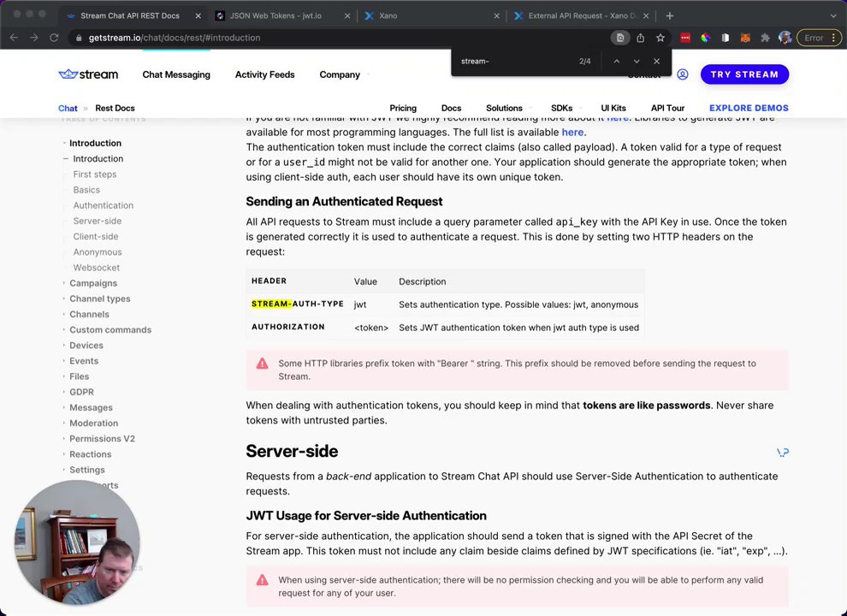Open the colorful pinwheel extension
The image size is (847, 616).
pos(706,38)
